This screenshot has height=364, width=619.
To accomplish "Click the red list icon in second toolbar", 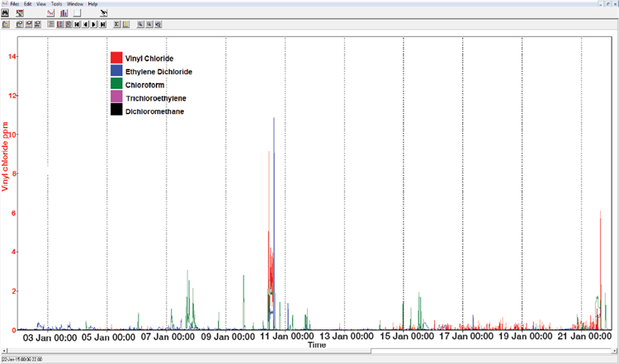I will click(60, 25).
